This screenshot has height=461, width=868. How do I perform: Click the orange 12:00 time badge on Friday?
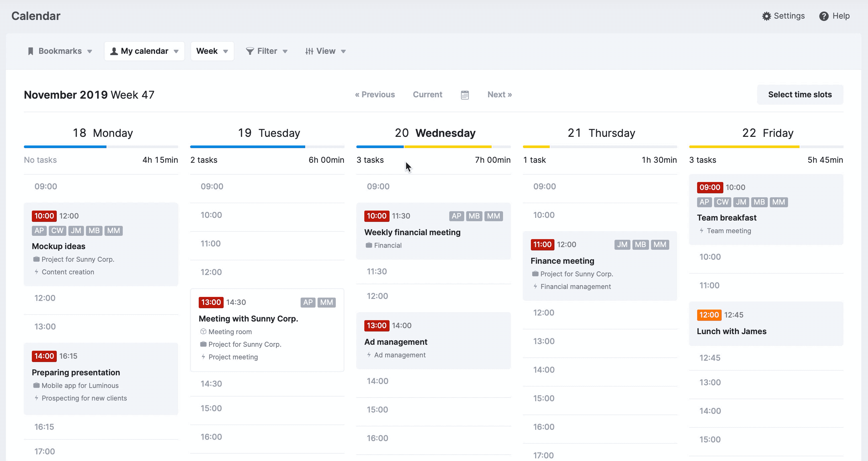pyautogui.click(x=709, y=315)
